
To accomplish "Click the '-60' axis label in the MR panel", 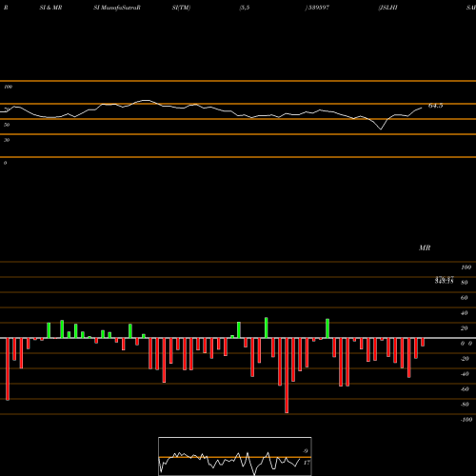I will pyautogui.click(x=465, y=389).
